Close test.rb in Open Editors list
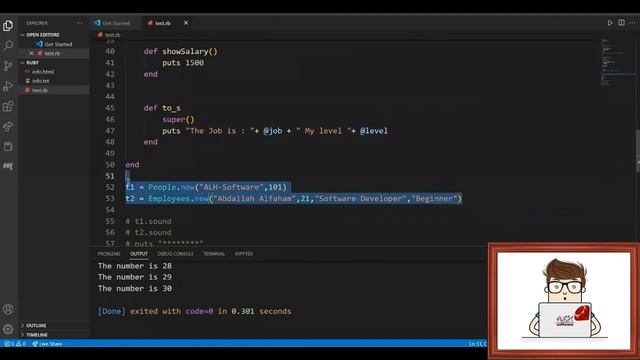This screenshot has height=360, width=640. (x=31, y=53)
